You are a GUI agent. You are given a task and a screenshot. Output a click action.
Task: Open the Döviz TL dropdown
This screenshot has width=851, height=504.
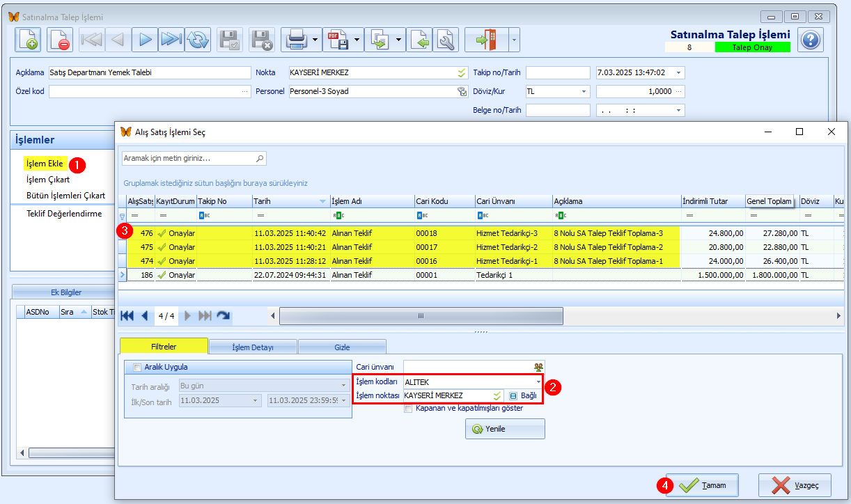tap(584, 91)
